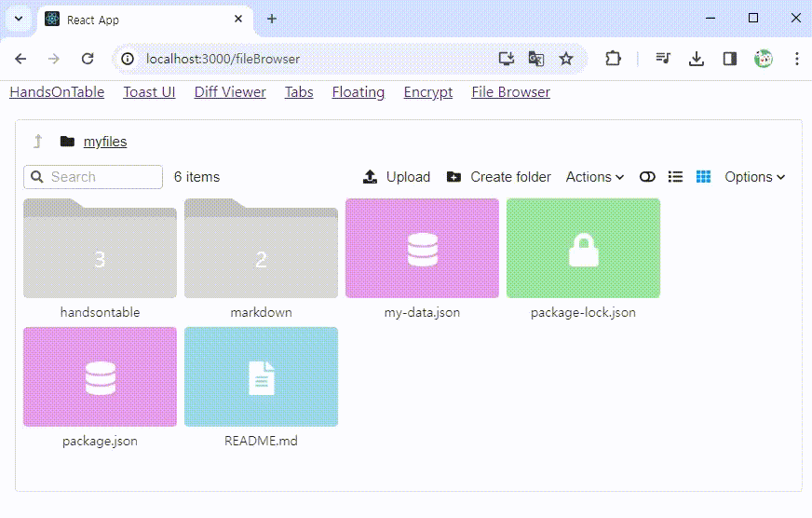The width and height of the screenshot is (812, 518).
Task: Open the markdown folder thumbnail
Action: click(261, 248)
